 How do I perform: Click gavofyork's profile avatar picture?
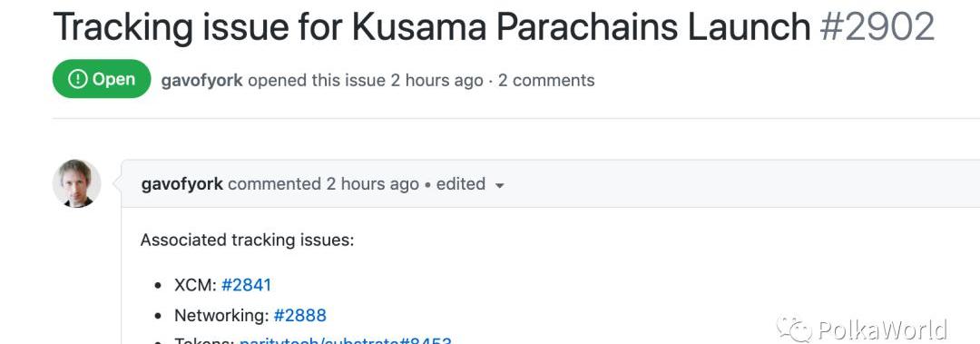coord(77,183)
